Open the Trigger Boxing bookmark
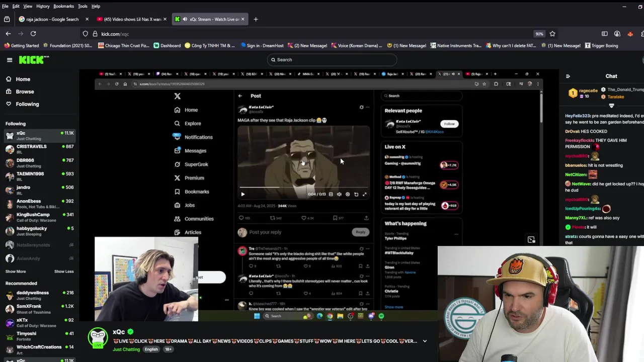Screen dimensions: 644x362 [601, 46]
